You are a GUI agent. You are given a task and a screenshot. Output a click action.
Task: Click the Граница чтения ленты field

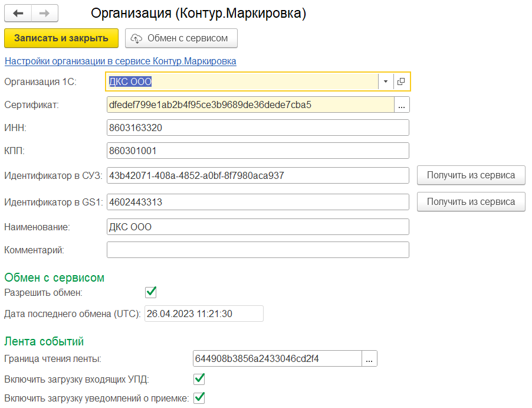pyautogui.click(x=277, y=359)
